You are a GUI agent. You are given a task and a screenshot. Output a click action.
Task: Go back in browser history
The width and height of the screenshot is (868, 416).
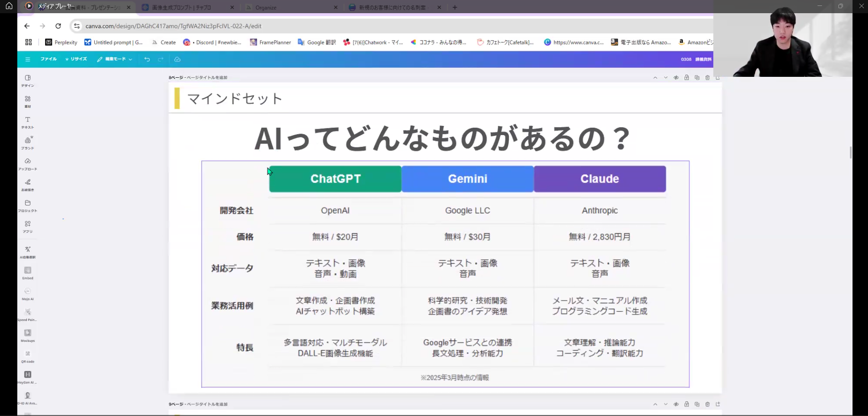point(27,26)
